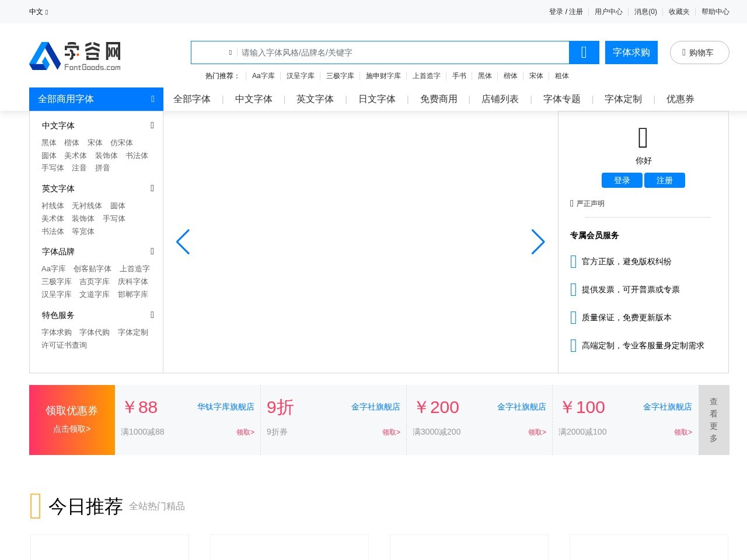The height and width of the screenshot is (560, 747).
Task: Open the 字体专题 nav tab
Action: (x=562, y=99)
